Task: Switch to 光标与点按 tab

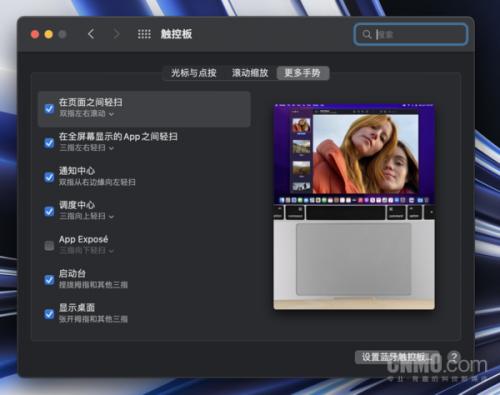Action: (194, 73)
